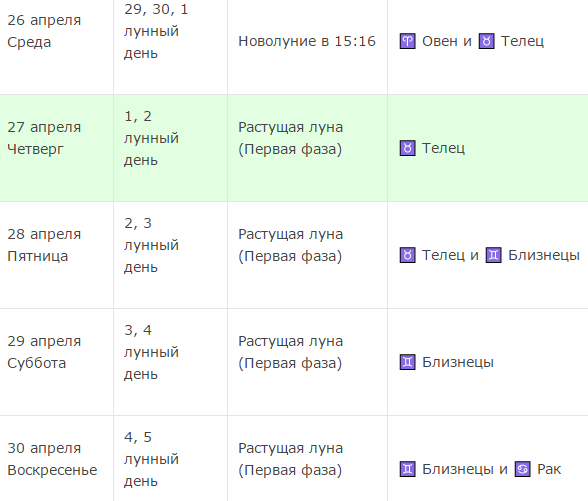Click 'Близнецы' label in 29 April row
This screenshot has width=588, height=501.
click(458, 362)
